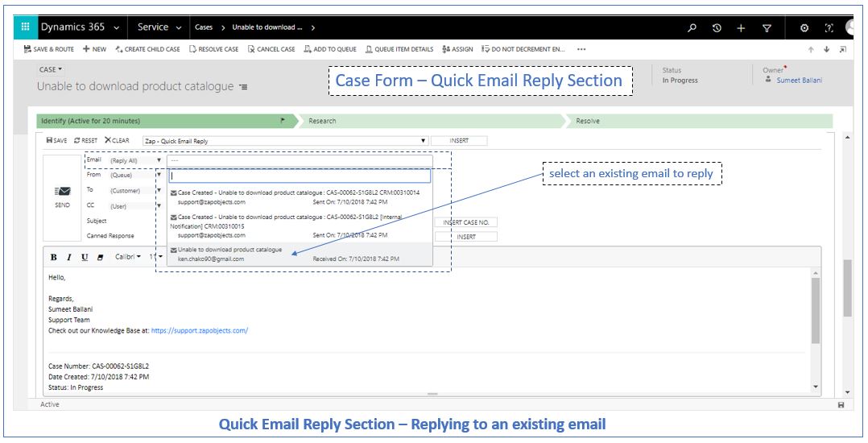This screenshot has height=443, width=868.
Task: Open Zap - Quick Email Reply template dropdown
Action: click(285, 141)
